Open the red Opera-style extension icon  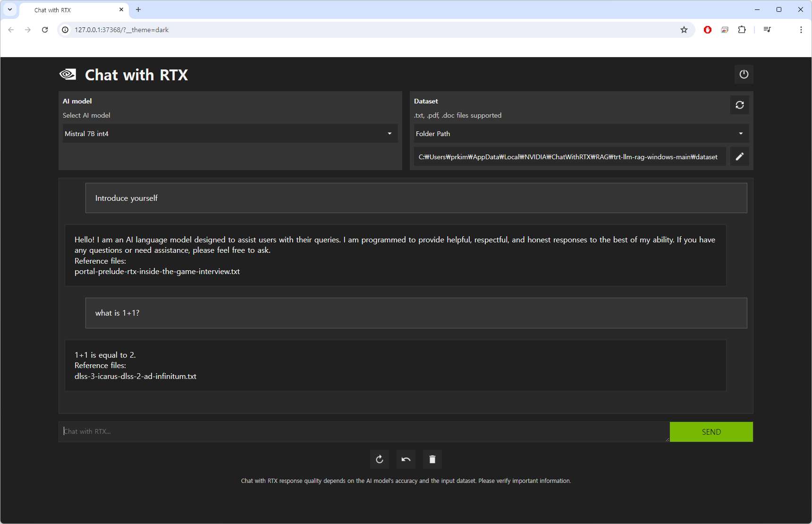coord(708,30)
